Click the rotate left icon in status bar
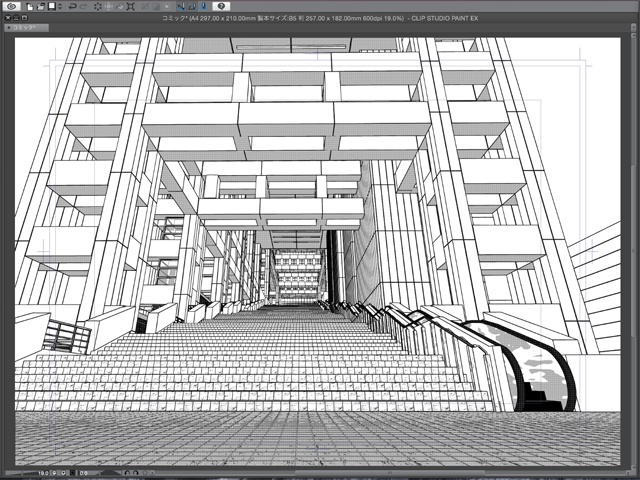This screenshot has width=640, height=480. [127, 473]
